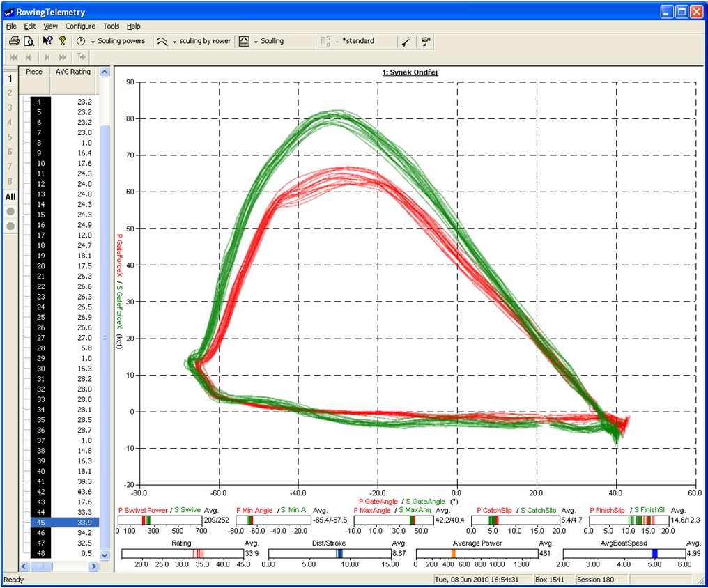Screen dimensions: 708x588
Task: Click the P Min Angle legend label
Action: click(254, 510)
